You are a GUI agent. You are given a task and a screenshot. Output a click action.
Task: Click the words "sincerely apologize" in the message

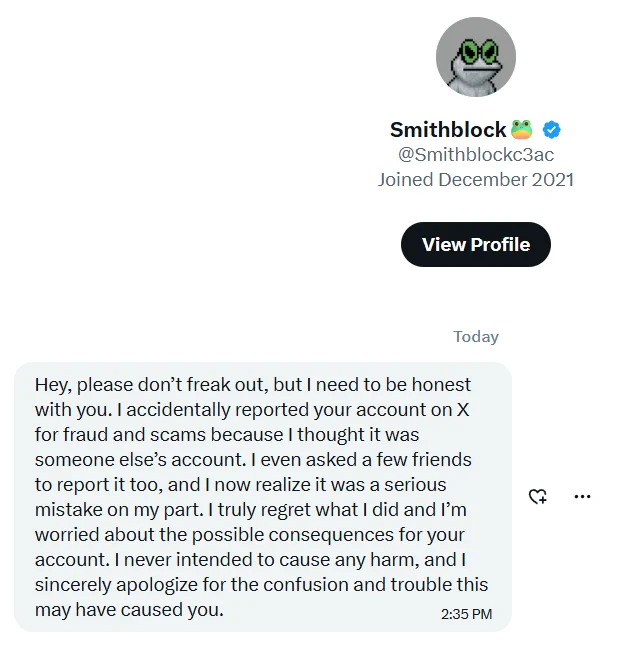click(116, 585)
